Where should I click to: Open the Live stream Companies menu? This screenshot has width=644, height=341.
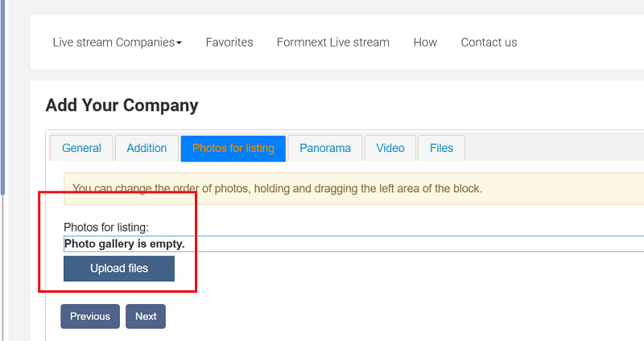[117, 43]
